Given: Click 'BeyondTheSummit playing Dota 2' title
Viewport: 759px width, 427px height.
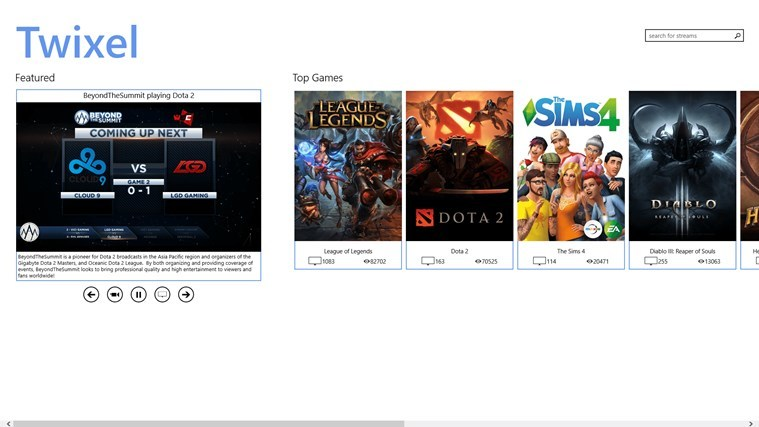Looking at the screenshot, I should click(x=138, y=95).
